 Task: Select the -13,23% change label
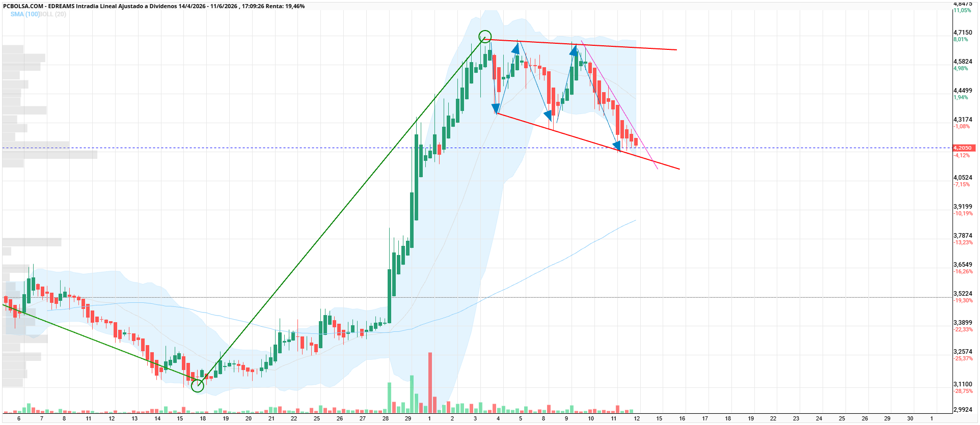pyautogui.click(x=963, y=242)
